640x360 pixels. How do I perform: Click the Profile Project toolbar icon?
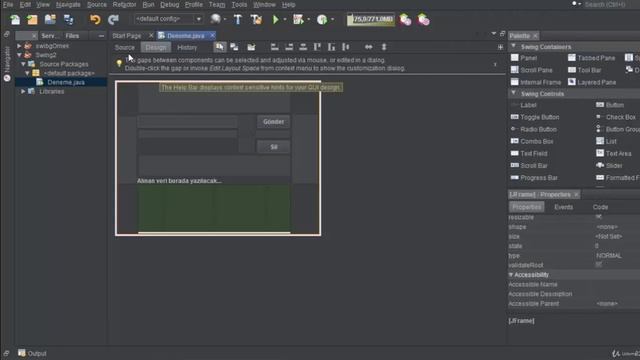tap(322, 19)
